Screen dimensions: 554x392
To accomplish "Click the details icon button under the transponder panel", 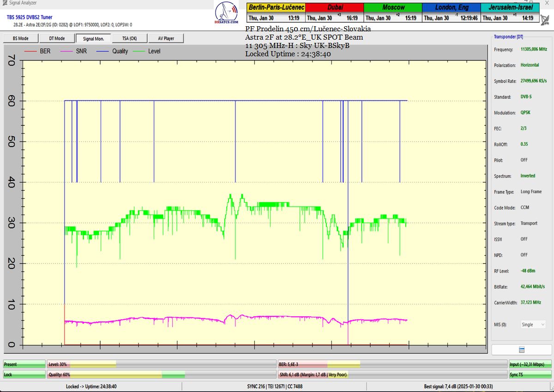I will pos(521,350).
